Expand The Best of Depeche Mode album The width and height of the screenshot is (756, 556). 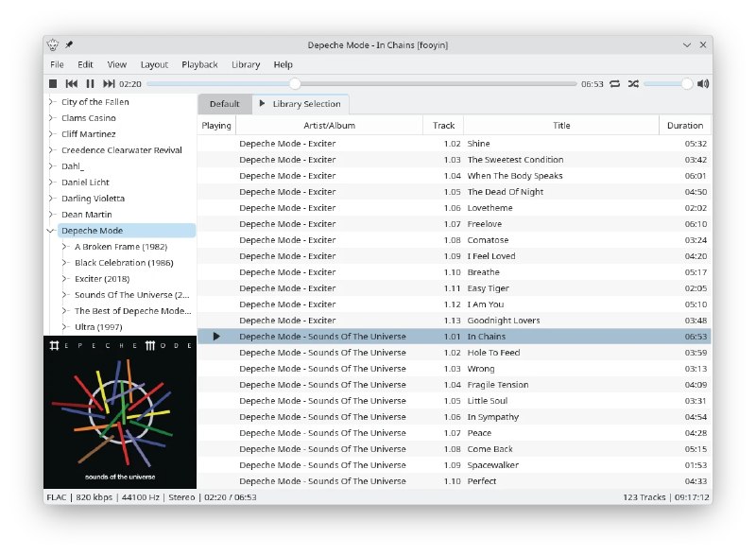pos(65,311)
